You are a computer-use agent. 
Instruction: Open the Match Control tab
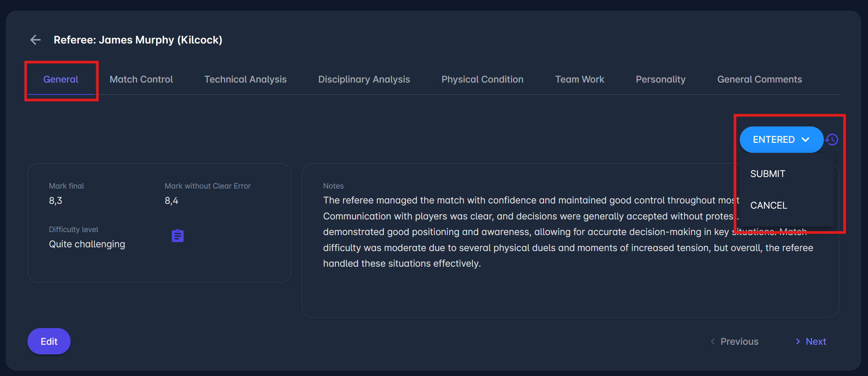pos(141,79)
